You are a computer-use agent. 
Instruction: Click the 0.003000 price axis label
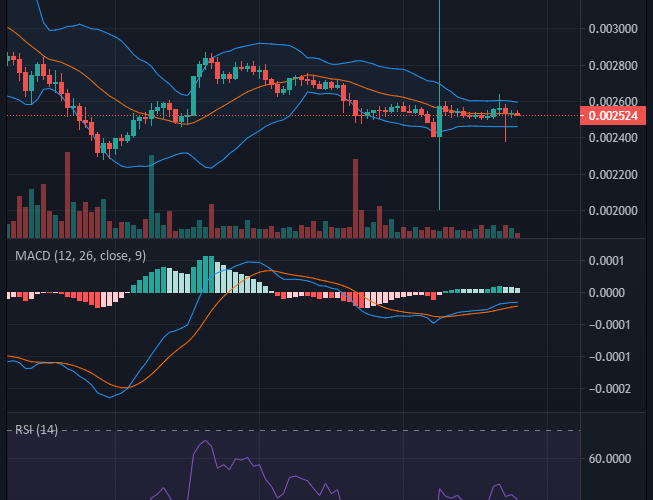[x=614, y=29]
